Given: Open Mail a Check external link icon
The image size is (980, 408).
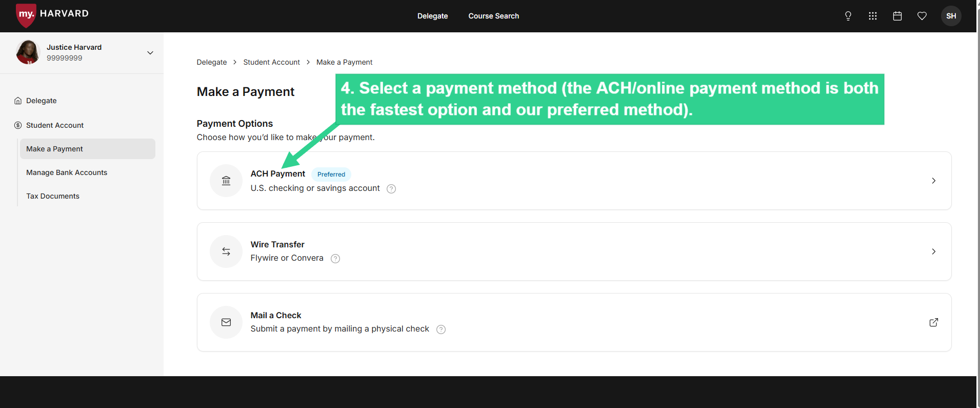Looking at the screenshot, I should [x=934, y=322].
